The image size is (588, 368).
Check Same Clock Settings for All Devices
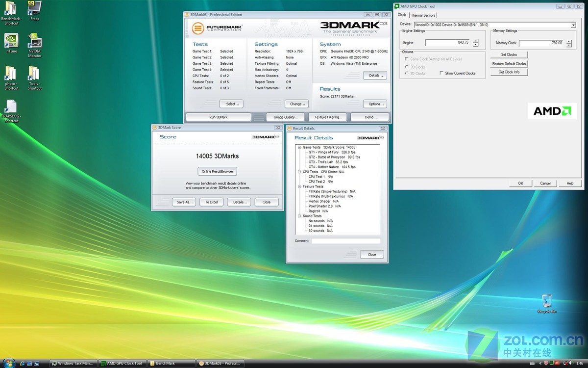click(407, 59)
